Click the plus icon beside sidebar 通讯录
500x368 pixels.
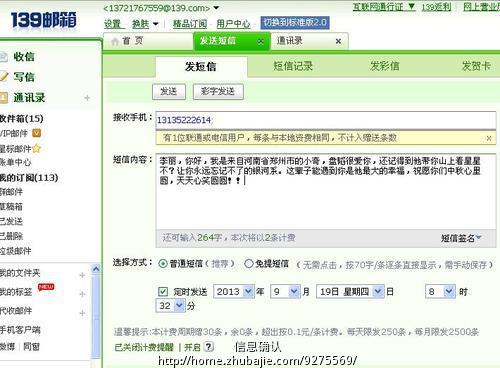pos(87,98)
